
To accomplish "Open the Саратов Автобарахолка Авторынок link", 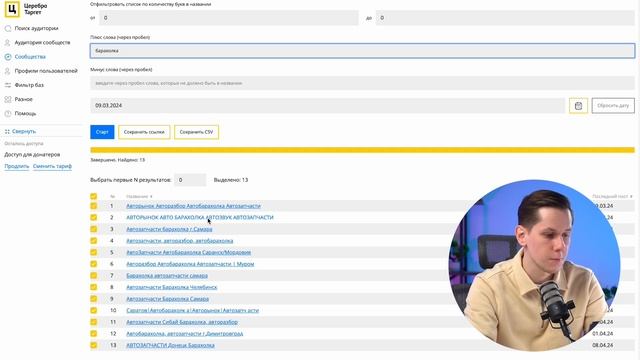I will coord(193,310).
